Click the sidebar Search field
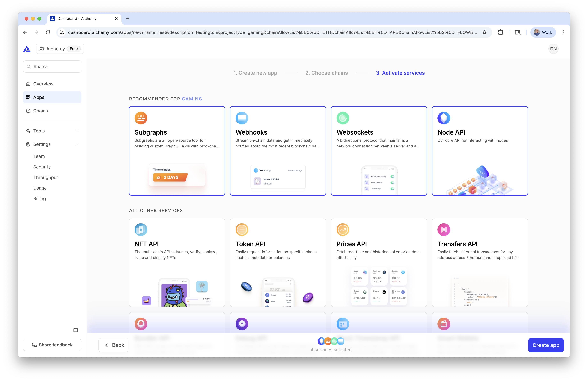Viewport: 588px width, 381px height. [x=52, y=67]
